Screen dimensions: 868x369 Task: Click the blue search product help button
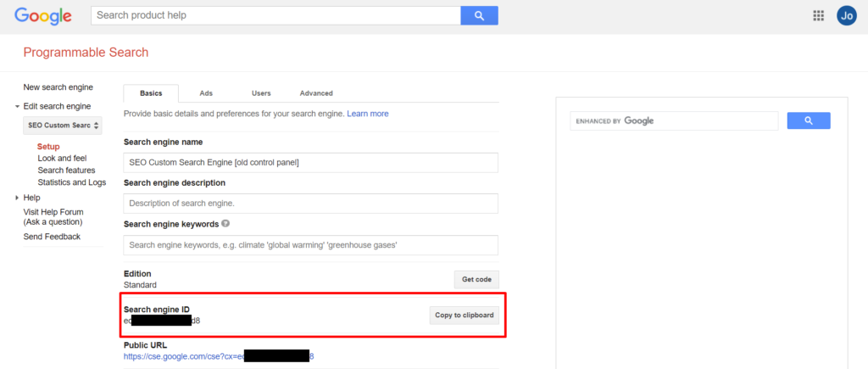click(480, 15)
